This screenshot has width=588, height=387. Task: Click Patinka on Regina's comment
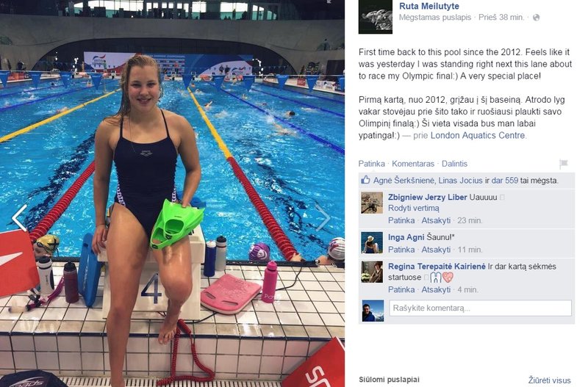click(401, 290)
